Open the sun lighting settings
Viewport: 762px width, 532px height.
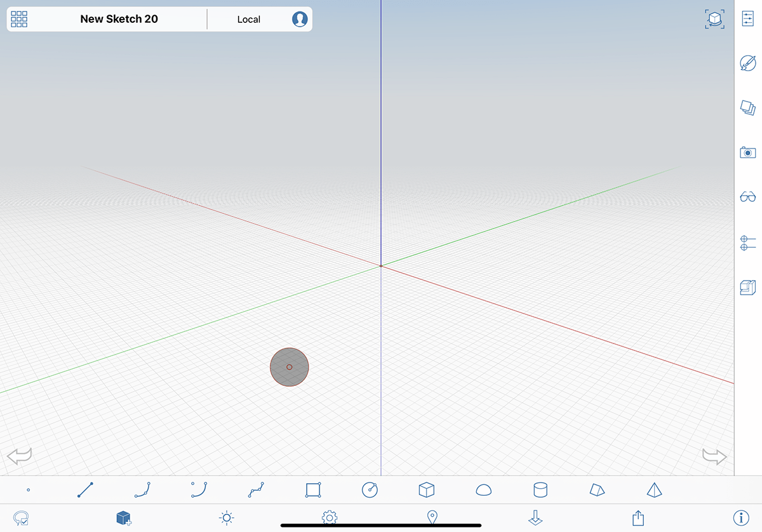(227, 518)
